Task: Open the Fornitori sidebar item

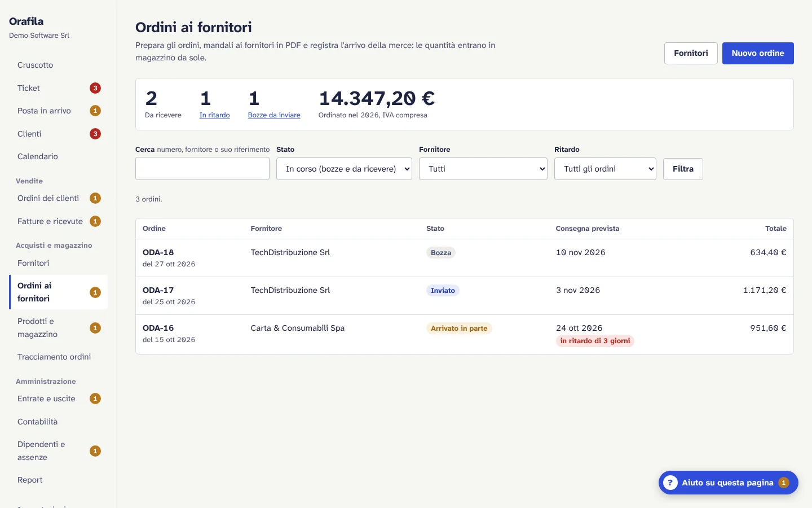Action: click(58, 263)
